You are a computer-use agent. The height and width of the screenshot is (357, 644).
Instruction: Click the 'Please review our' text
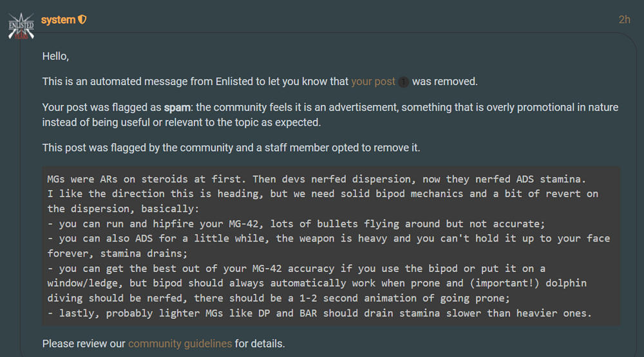84,343
